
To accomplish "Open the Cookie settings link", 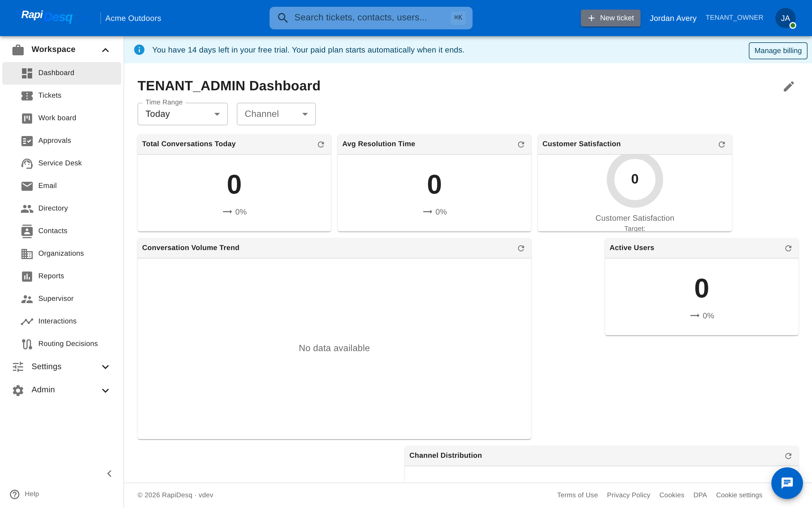I will click(x=739, y=495).
